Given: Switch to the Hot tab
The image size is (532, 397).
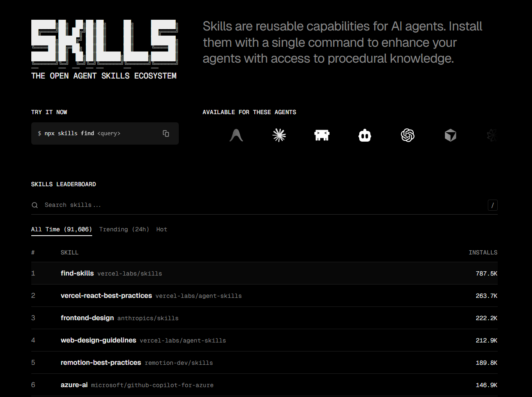Looking at the screenshot, I should pos(162,229).
